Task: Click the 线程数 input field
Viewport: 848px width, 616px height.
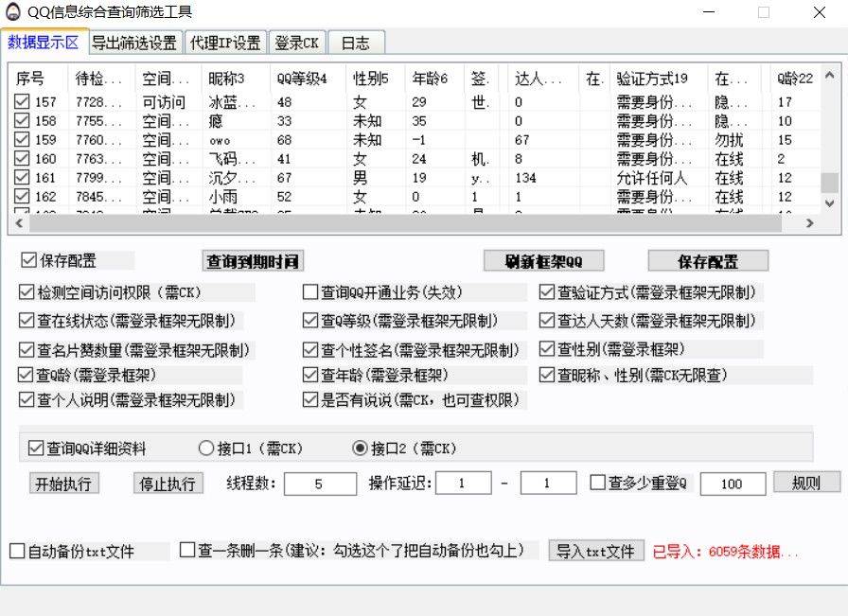Action: (x=319, y=484)
